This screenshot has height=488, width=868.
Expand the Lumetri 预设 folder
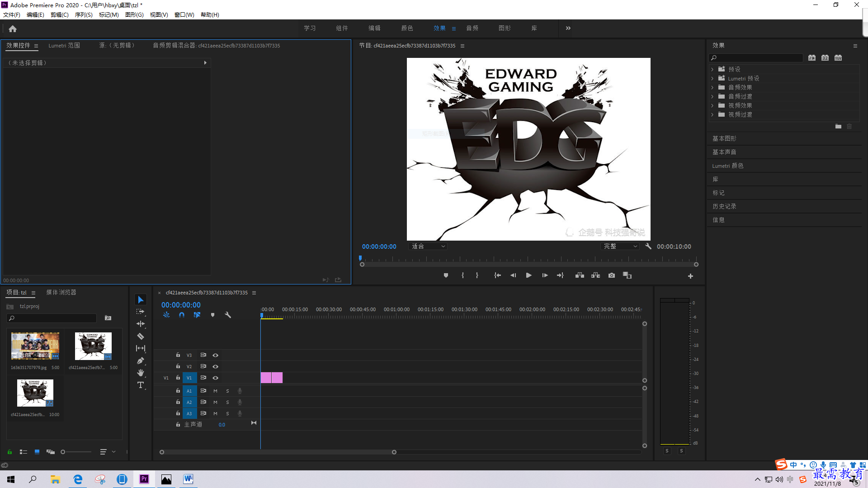(x=712, y=78)
